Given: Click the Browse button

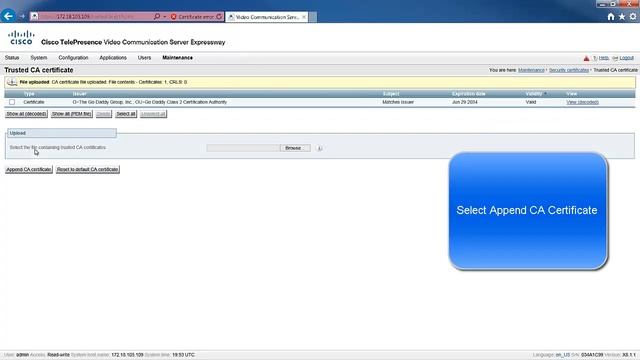Looking at the screenshot, I should [295, 148].
